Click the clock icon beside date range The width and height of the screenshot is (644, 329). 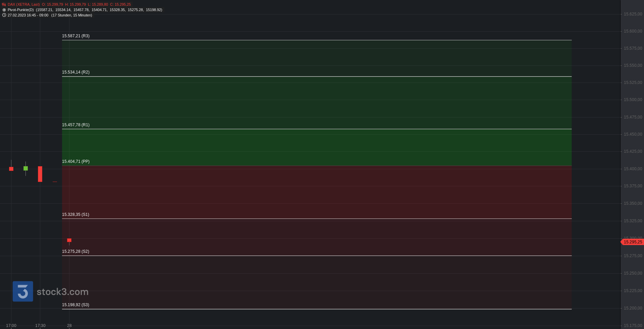(x=4, y=15)
